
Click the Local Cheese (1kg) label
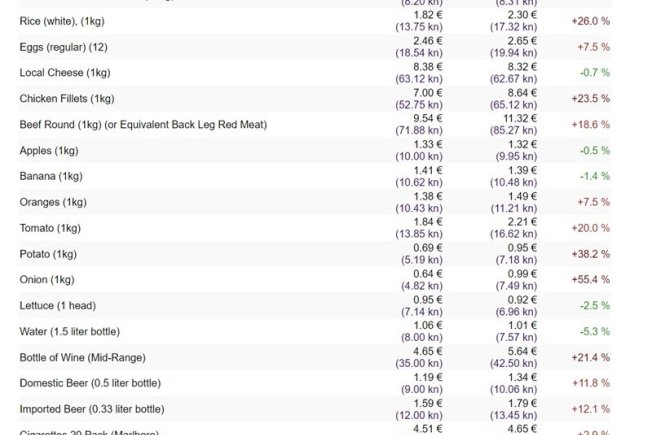62,73
